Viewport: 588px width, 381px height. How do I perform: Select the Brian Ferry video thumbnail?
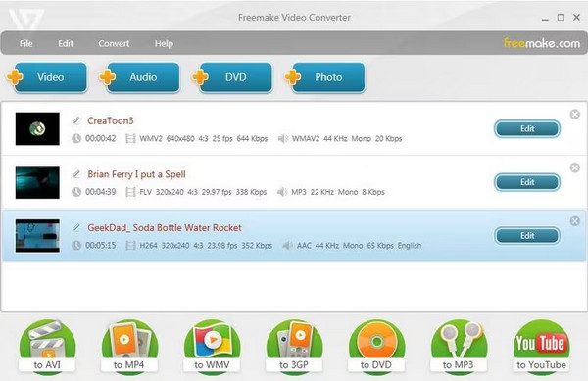click(x=37, y=182)
